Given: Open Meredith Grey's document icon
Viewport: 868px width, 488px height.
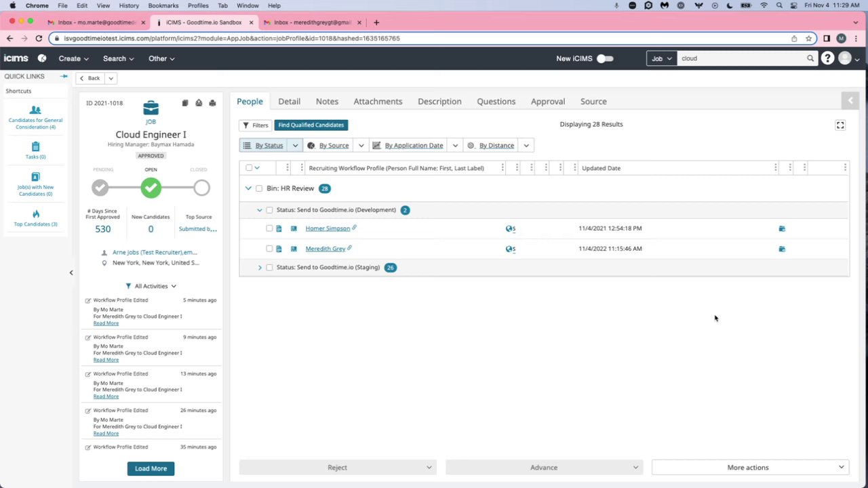Looking at the screenshot, I should (x=279, y=249).
